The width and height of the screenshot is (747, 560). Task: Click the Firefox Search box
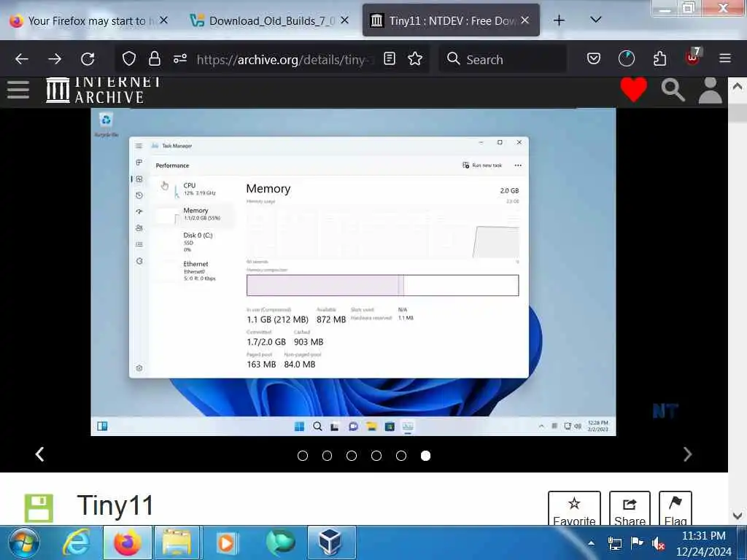503,59
